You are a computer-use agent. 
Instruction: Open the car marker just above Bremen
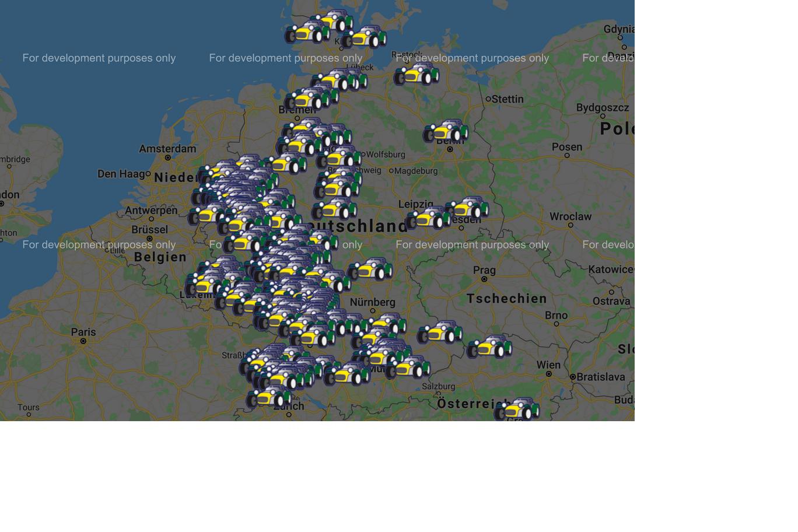click(307, 100)
